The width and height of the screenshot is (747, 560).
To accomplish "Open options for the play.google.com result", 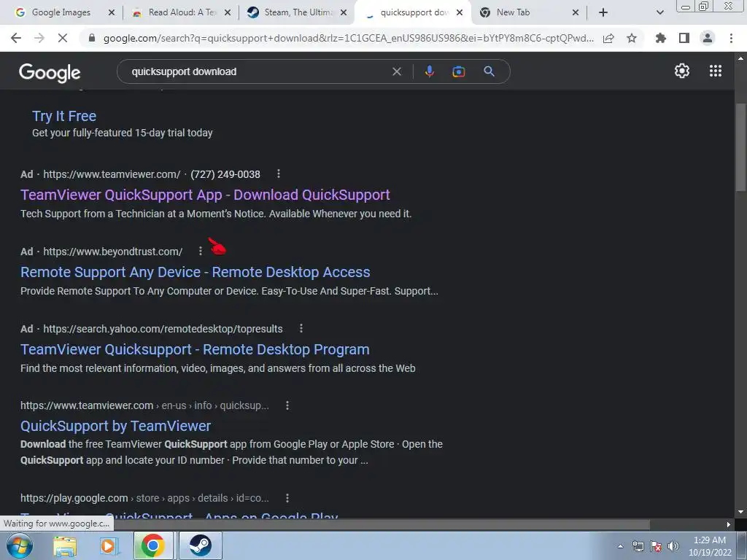I will (287, 497).
